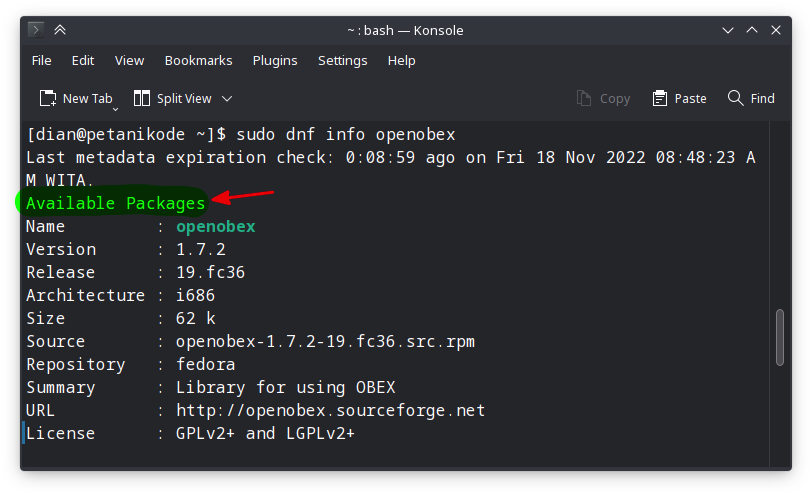812x495 pixels.
Task: Click the 'Last metadata expiration check' line
Action: point(391,157)
